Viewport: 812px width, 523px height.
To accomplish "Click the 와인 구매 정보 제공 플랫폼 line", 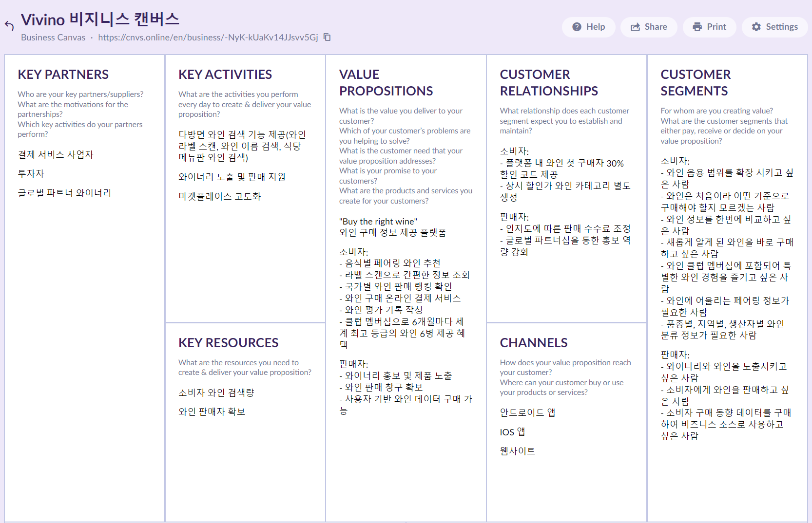I will point(393,232).
